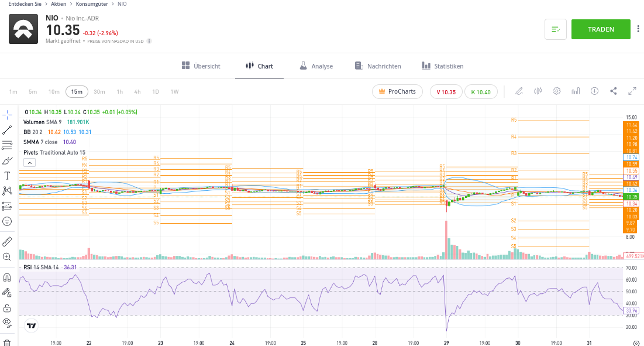Open the Analyse tab
The width and height of the screenshot is (644, 346).
pos(316,66)
